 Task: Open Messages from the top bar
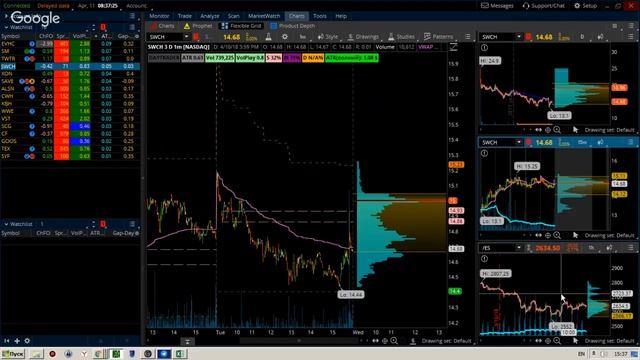click(x=497, y=6)
